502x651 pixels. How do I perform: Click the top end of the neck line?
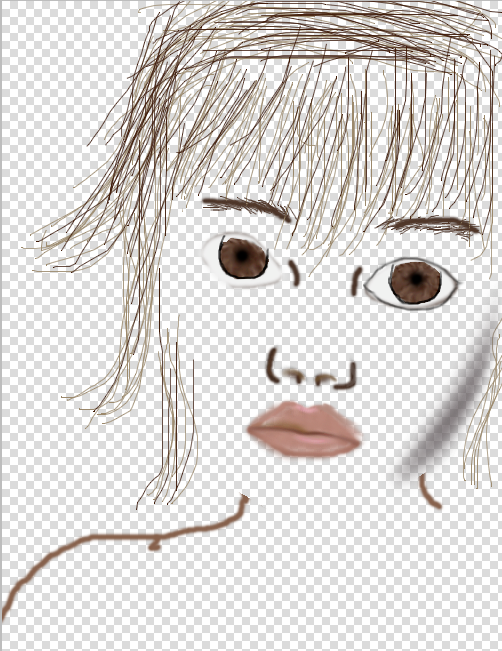[244, 498]
